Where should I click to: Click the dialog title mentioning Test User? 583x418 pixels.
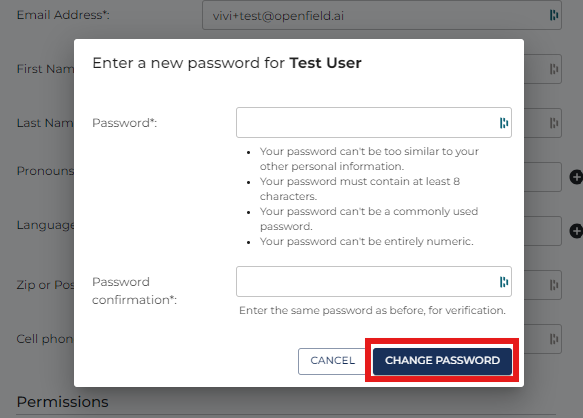tap(227, 63)
